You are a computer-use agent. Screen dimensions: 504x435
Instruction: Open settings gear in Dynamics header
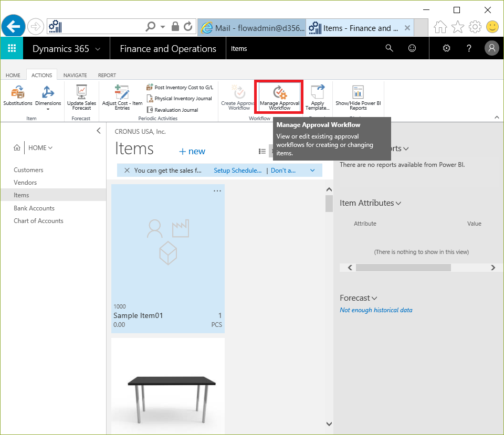(446, 48)
